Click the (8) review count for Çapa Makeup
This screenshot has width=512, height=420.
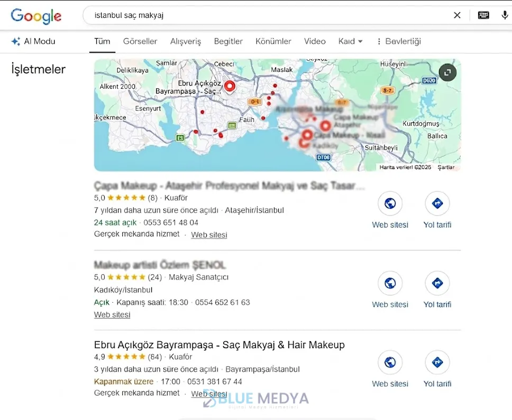[152, 198]
